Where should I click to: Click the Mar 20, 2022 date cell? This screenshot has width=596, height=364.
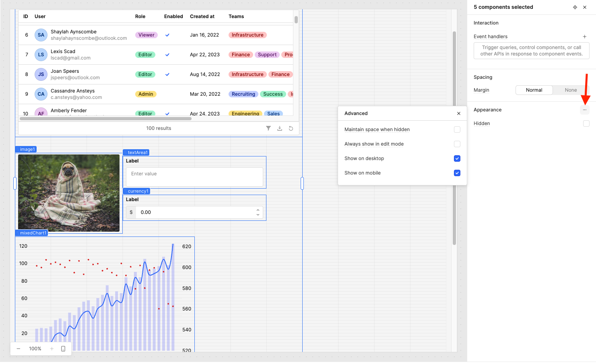point(205,94)
